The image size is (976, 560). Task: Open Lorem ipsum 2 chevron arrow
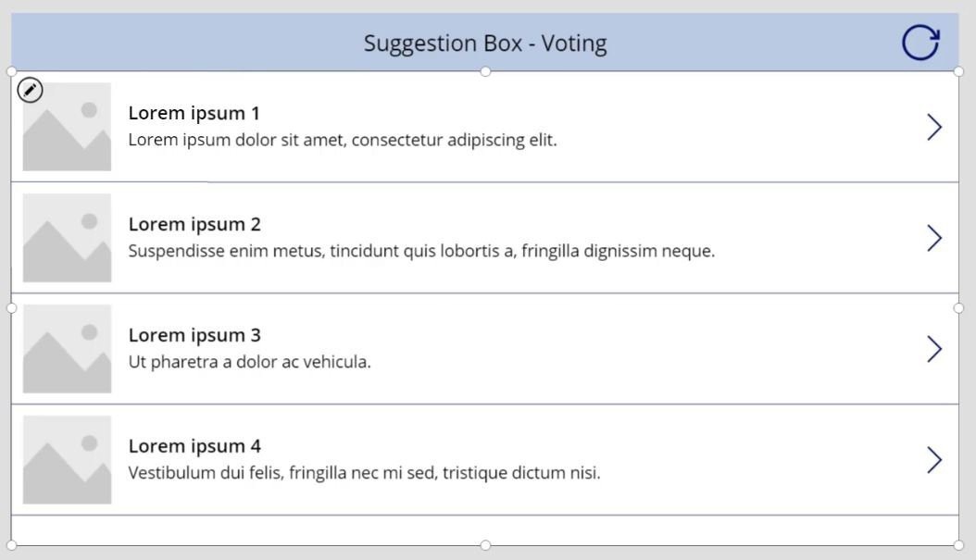point(933,238)
